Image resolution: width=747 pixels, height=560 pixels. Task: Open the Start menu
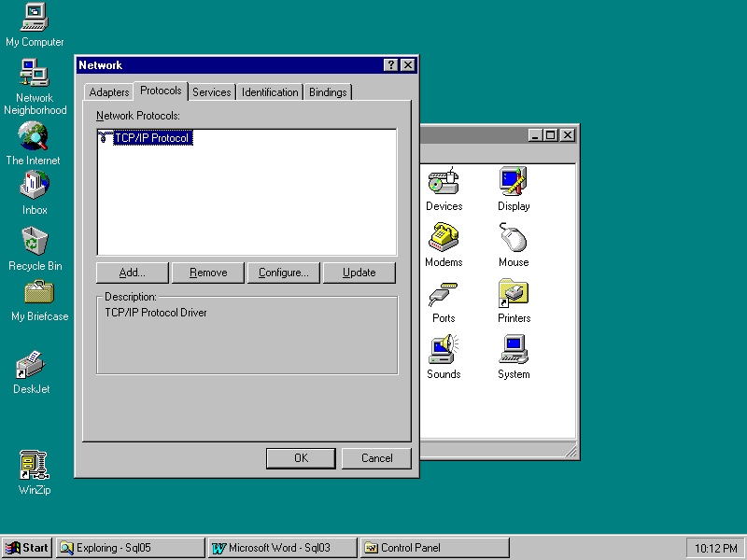(27, 548)
